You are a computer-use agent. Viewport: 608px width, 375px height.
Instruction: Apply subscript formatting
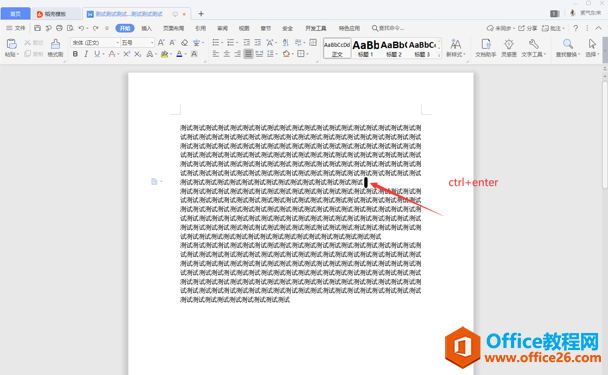[x=137, y=54]
